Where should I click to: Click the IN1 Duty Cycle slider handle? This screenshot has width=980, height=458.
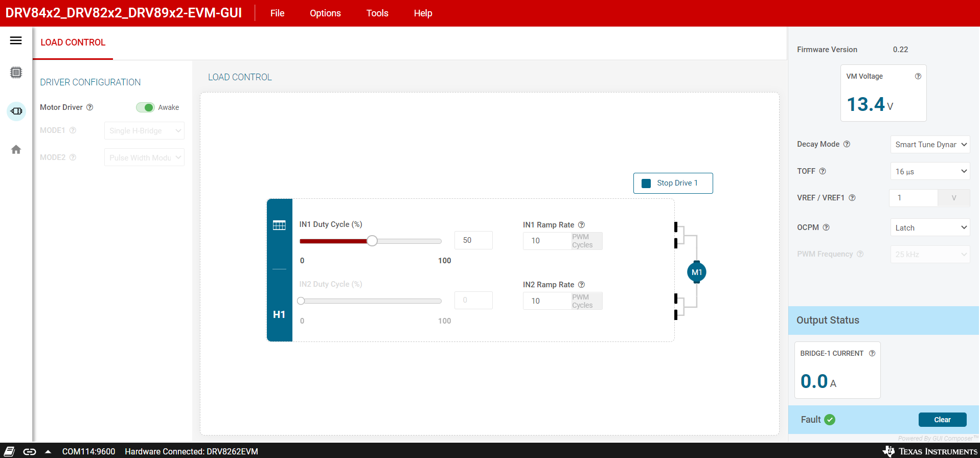tap(372, 241)
